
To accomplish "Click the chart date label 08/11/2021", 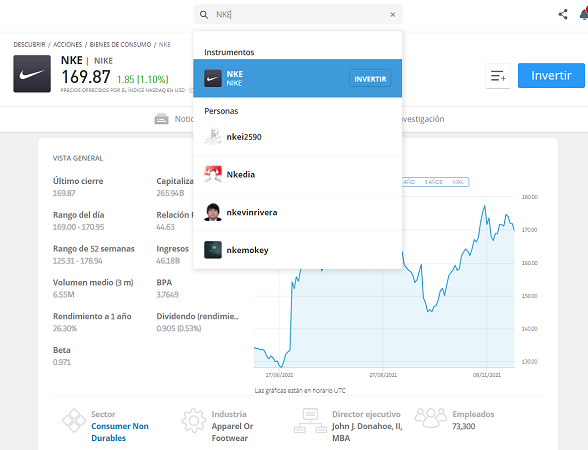I will pyautogui.click(x=486, y=375).
